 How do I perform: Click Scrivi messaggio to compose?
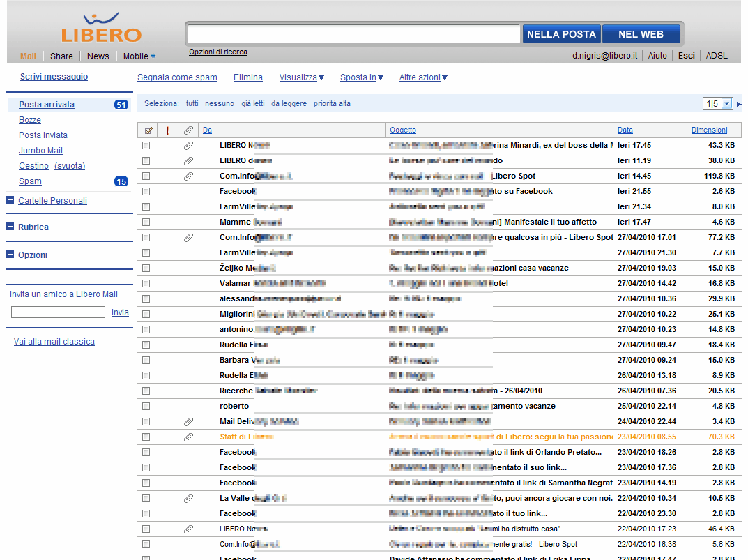coord(54,77)
